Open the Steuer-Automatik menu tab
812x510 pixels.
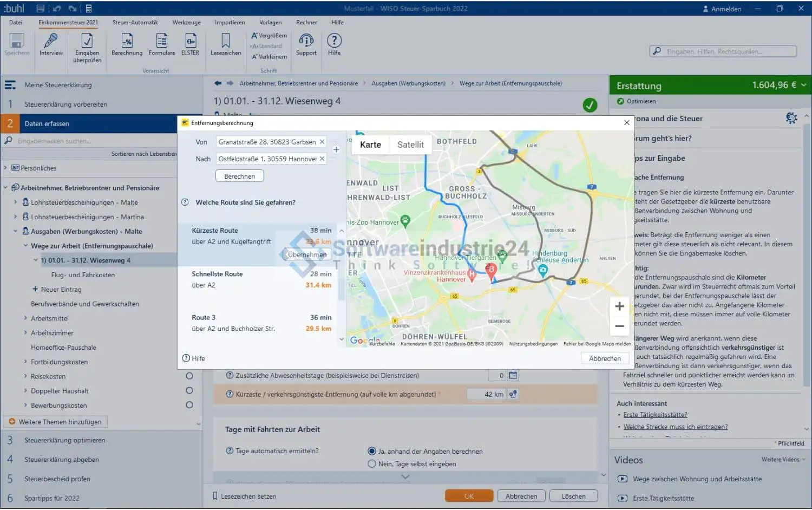click(x=135, y=22)
